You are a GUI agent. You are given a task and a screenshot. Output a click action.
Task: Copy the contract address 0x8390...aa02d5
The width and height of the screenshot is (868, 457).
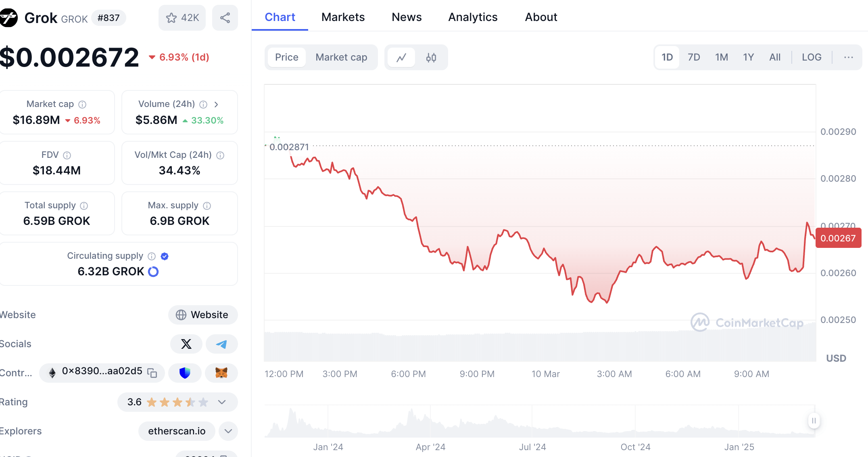pos(152,373)
